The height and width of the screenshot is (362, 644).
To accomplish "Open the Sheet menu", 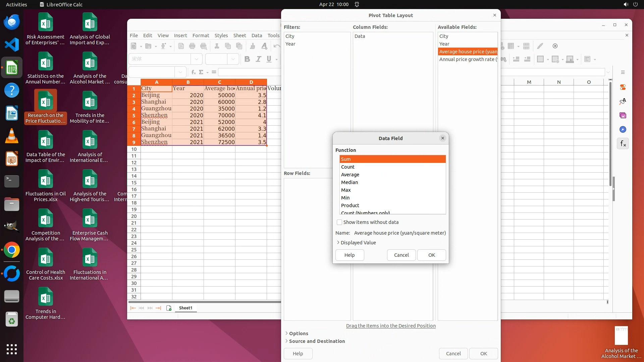I will pyautogui.click(x=239, y=36).
